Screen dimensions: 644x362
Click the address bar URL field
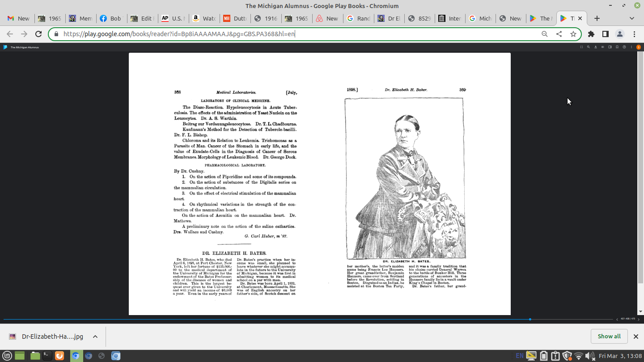click(300, 34)
